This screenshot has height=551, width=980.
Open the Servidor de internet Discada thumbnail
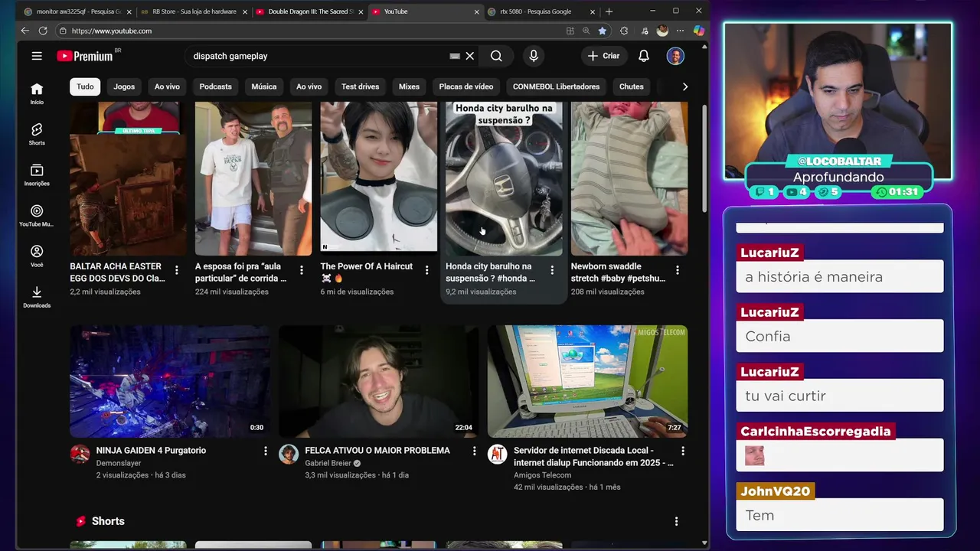coord(587,381)
